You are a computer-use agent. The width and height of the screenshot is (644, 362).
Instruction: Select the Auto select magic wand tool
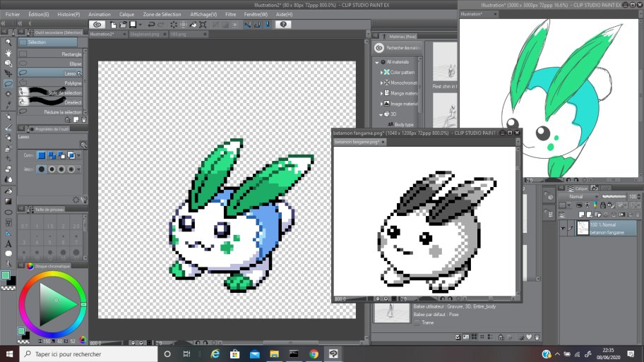[x=8, y=94]
